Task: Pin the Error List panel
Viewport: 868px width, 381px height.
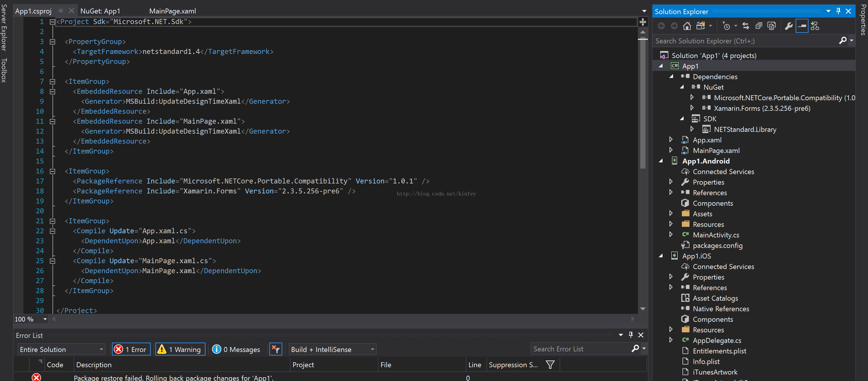Action: click(631, 335)
